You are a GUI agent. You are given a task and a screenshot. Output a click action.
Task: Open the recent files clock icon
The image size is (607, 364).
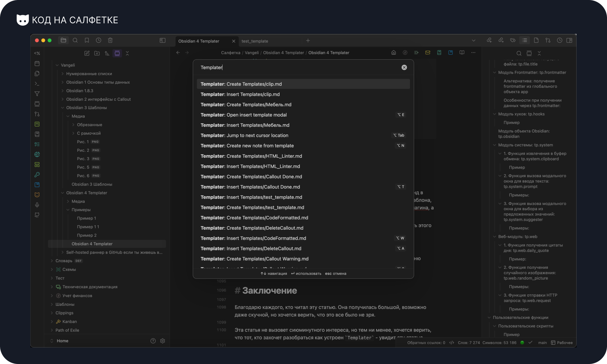[99, 40]
